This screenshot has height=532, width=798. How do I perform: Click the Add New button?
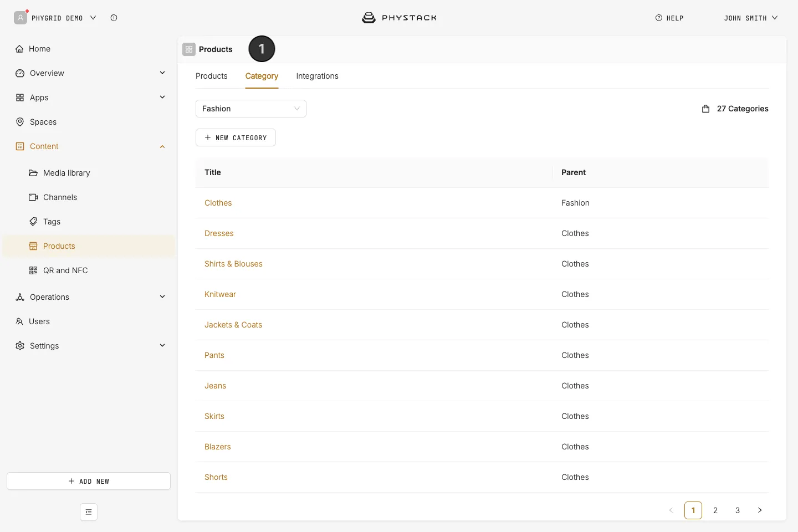click(x=89, y=481)
